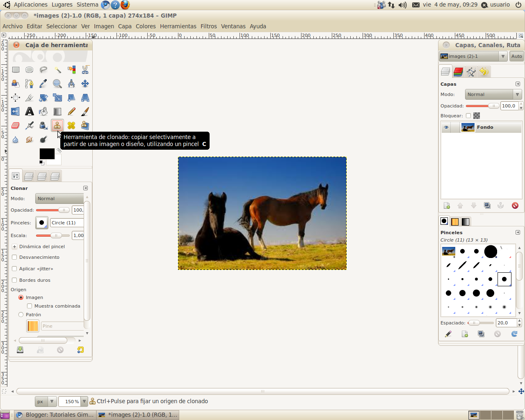Screen dimensions: 525x420
Task: Open the images (2)-1 image selector dropdown
Action: 473,56
